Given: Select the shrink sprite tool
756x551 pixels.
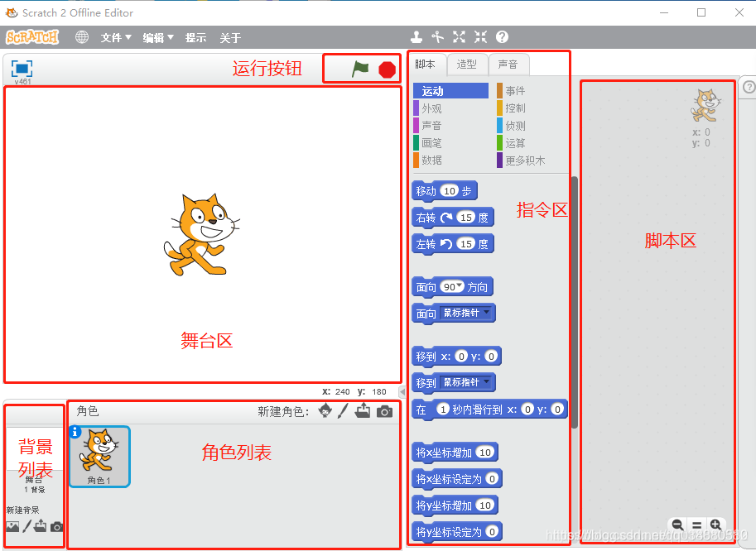Looking at the screenshot, I should [481, 37].
